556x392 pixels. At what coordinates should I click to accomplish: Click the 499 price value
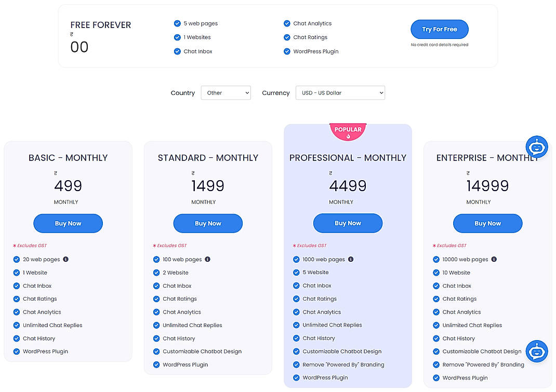pos(68,186)
